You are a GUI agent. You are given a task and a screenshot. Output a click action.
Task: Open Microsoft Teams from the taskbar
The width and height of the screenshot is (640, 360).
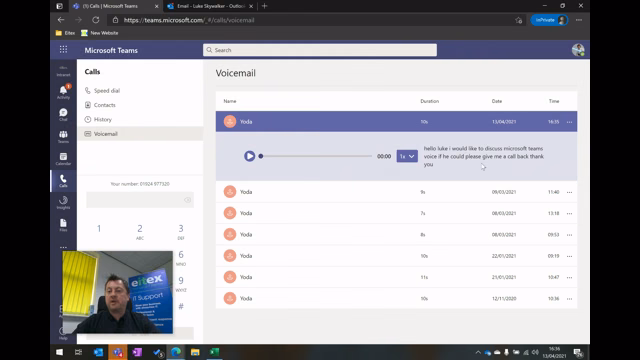(x=118, y=352)
